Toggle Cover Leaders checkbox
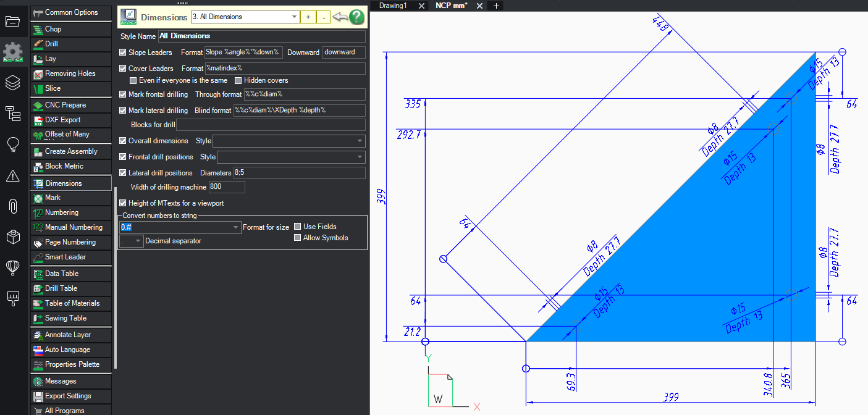The width and height of the screenshot is (868, 415). click(123, 69)
